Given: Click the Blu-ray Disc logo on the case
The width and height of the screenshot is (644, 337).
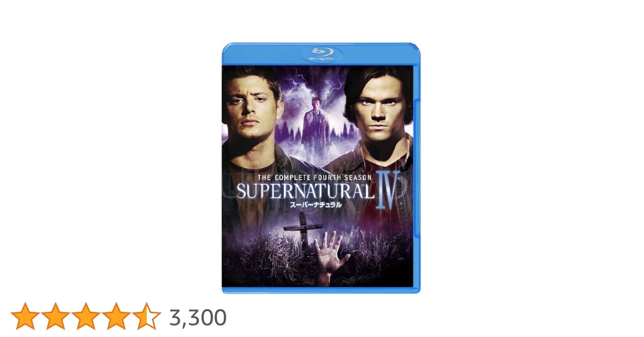Looking at the screenshot, I should point(322,54).
